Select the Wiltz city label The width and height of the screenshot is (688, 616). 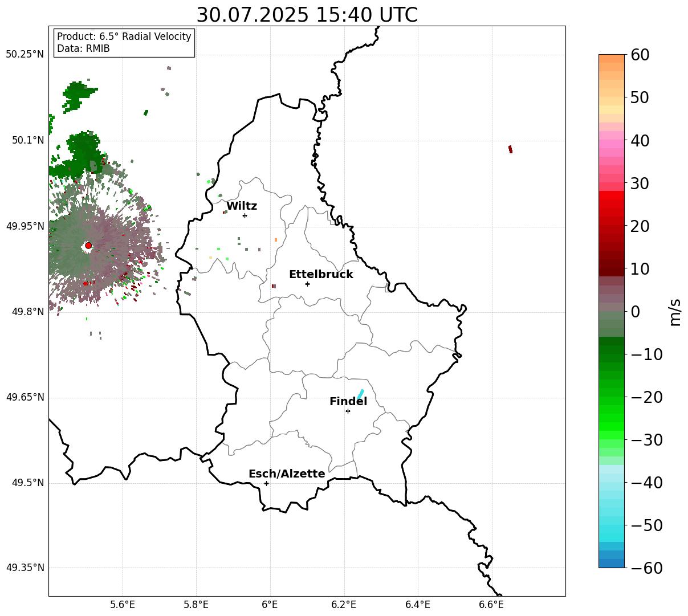pyautogui.click(x=242, y=206)
